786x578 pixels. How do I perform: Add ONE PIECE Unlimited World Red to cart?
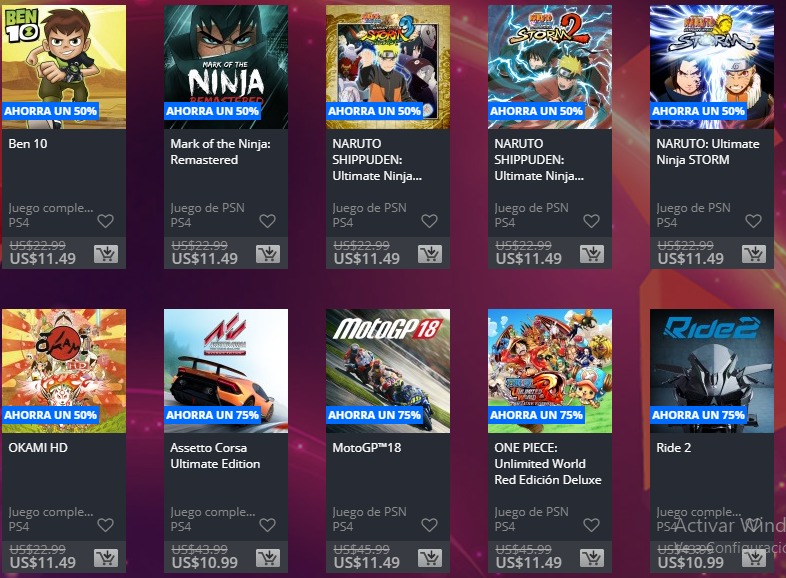point(592,558)
